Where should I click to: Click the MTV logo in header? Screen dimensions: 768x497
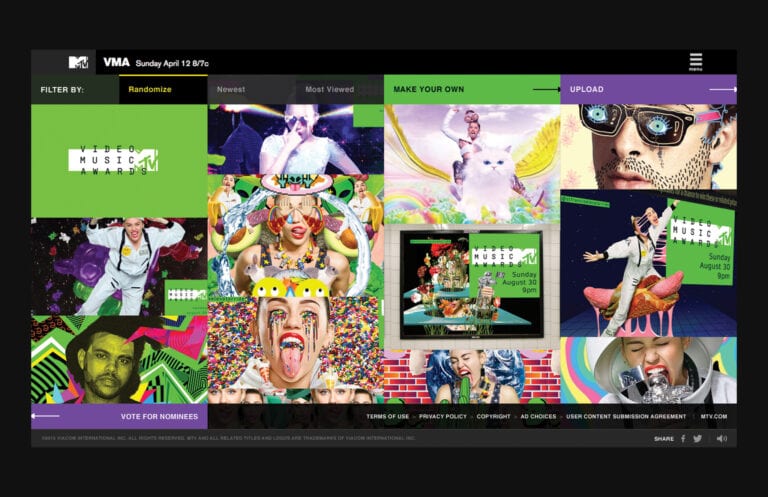[78, 62]
